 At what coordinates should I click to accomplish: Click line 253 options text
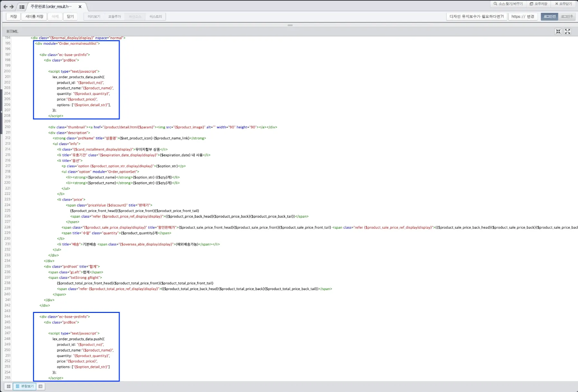point(83,367)
